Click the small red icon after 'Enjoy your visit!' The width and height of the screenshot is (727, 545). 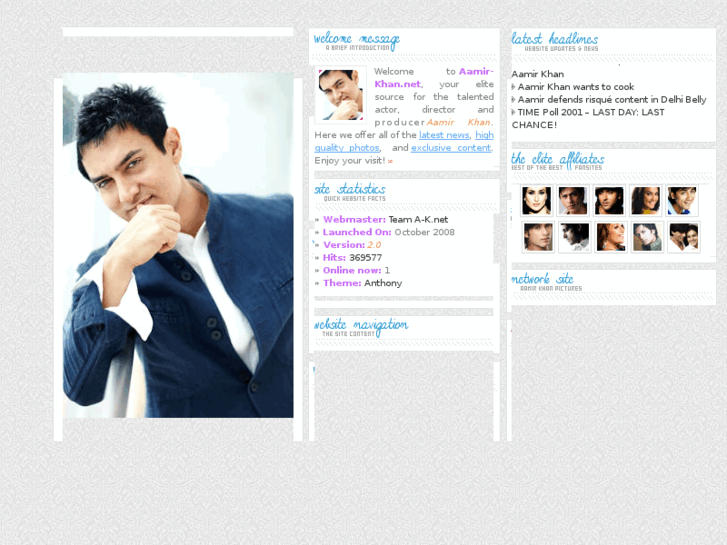pos(390,161)
